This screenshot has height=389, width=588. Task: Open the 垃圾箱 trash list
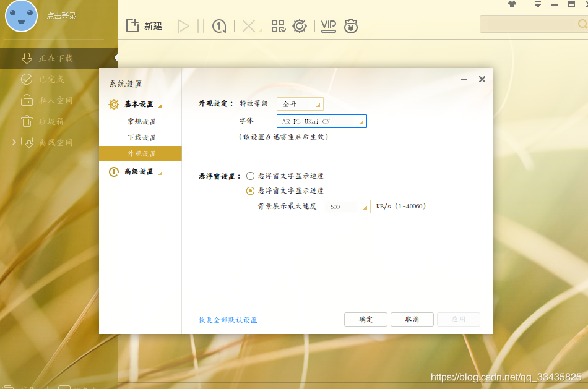coord(59,121)
